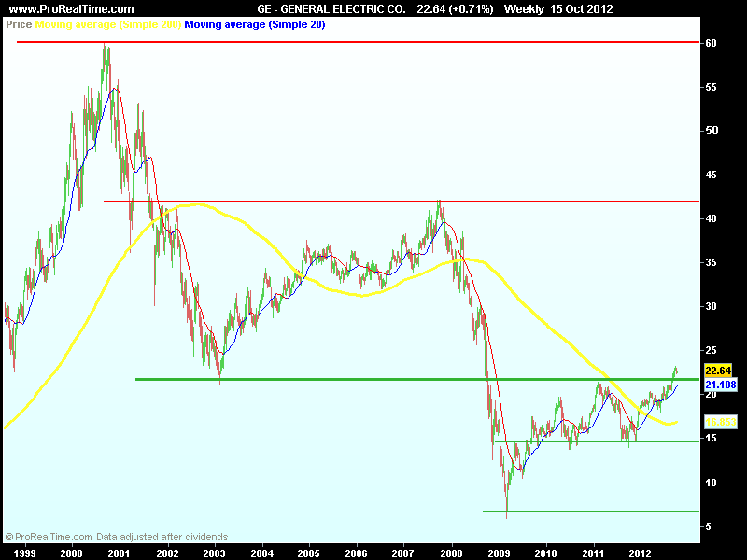Select the red horizontal line at 42

click(x=402, y=201)
